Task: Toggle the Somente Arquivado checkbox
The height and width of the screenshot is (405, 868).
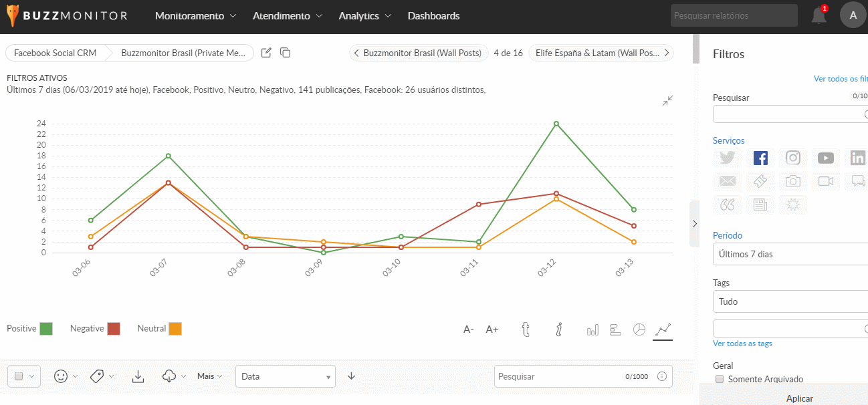Action: [720, 379]
